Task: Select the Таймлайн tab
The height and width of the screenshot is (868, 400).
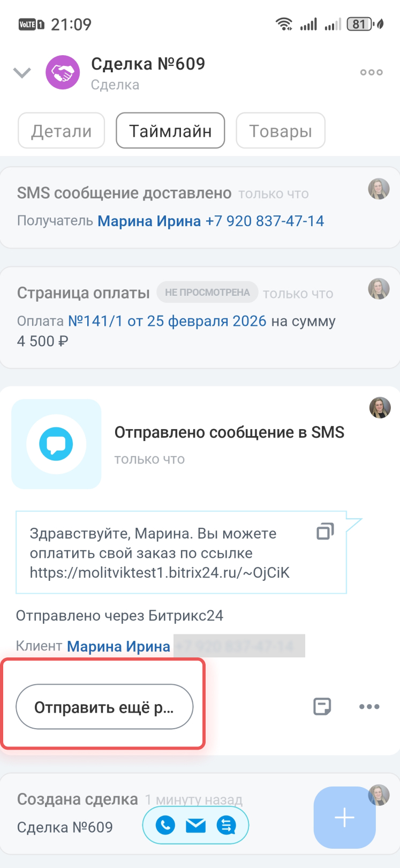Action: coord(170,131)
